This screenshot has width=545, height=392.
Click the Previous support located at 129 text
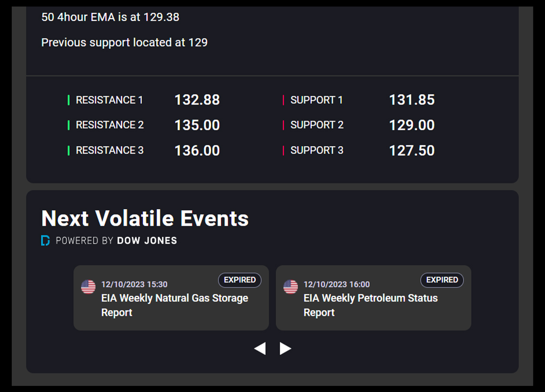point(124,43)
